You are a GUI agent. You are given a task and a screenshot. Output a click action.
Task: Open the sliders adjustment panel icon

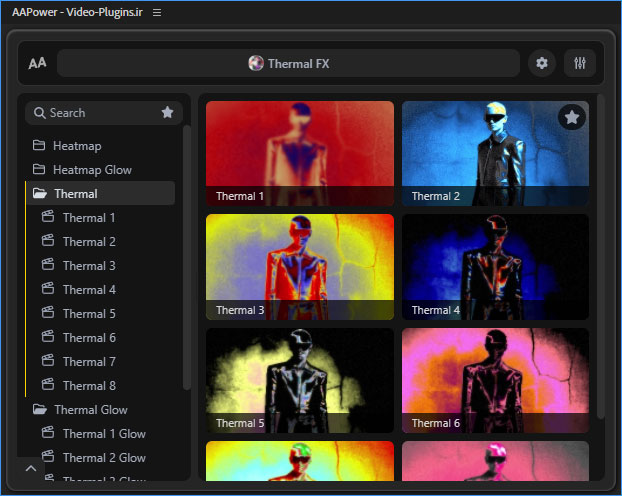pyautogui.click(x=580, y=63)
